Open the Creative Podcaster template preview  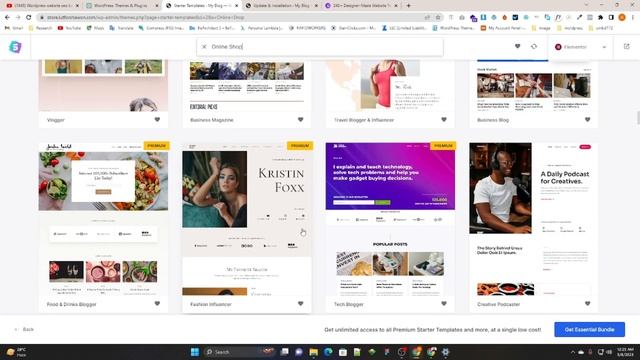(x=533, y=219)
